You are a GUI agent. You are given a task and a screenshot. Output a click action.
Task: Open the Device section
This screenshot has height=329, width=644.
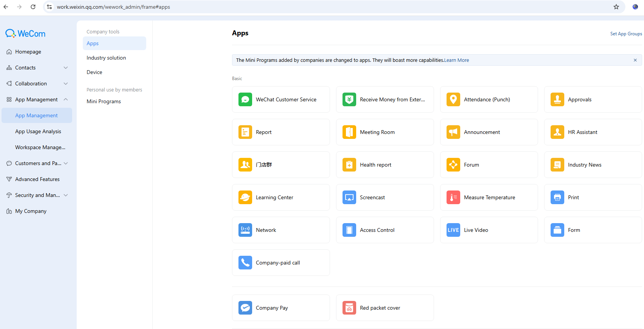(x=114, y=72)
